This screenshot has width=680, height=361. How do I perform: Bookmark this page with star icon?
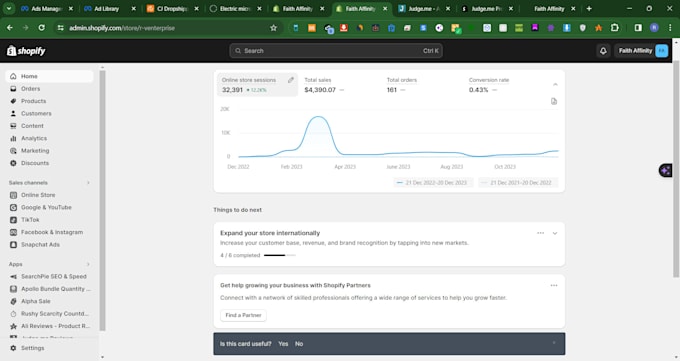click(273, 28)
